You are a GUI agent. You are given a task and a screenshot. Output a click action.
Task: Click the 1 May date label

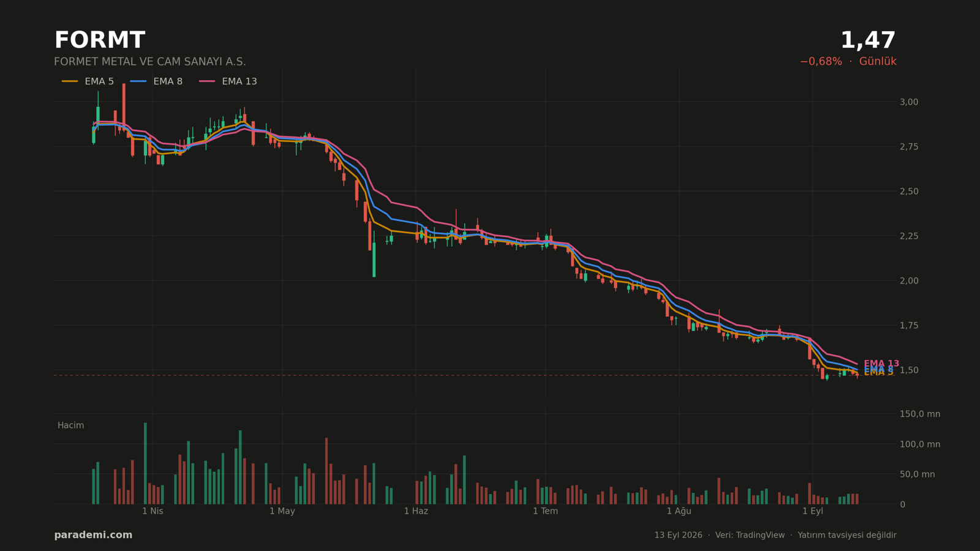[x=282, y=511]
